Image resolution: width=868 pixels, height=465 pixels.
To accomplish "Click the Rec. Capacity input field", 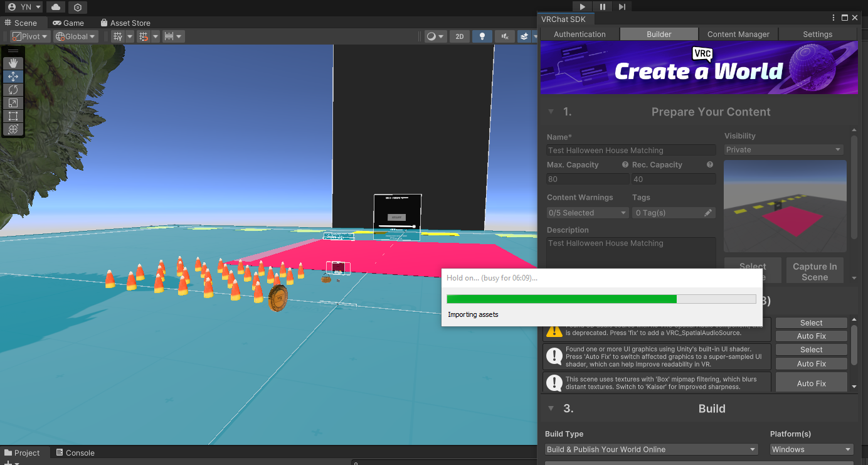I will 674,179.
